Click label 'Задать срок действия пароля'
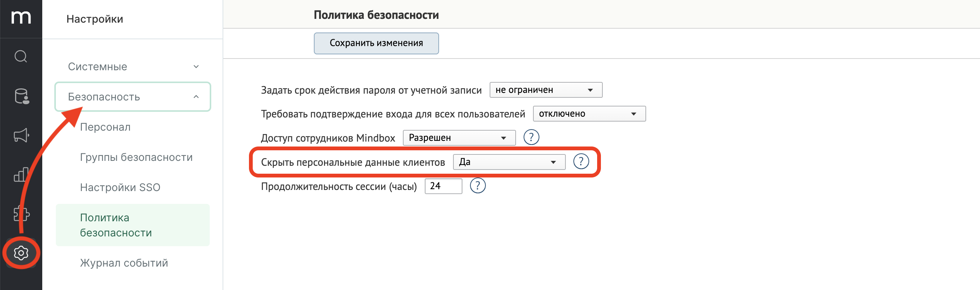This screenshot has height=290, width=980. pyautogui.click(x=371, y=90)
